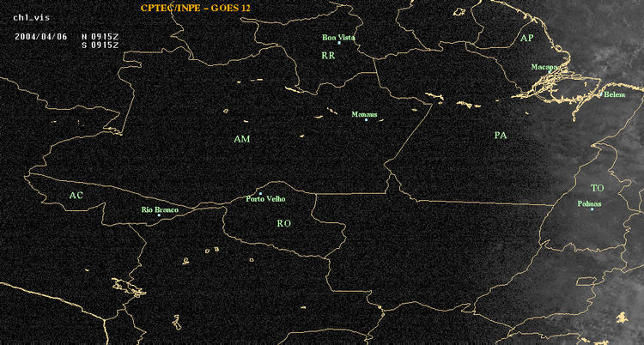
Task: Click the AP state abbreviation
Action: [526, 39]
